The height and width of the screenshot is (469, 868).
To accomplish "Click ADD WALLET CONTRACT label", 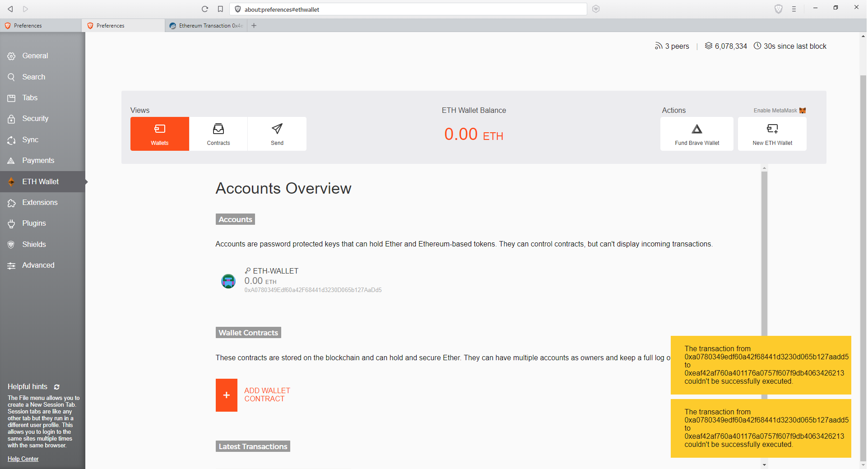I will [x=267, y=395].
